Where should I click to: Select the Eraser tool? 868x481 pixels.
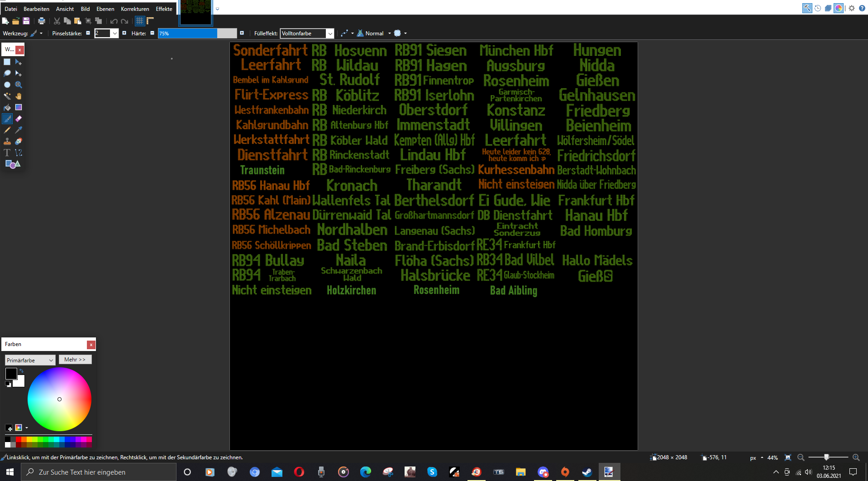pyautogui.click(x=19, y=119)
